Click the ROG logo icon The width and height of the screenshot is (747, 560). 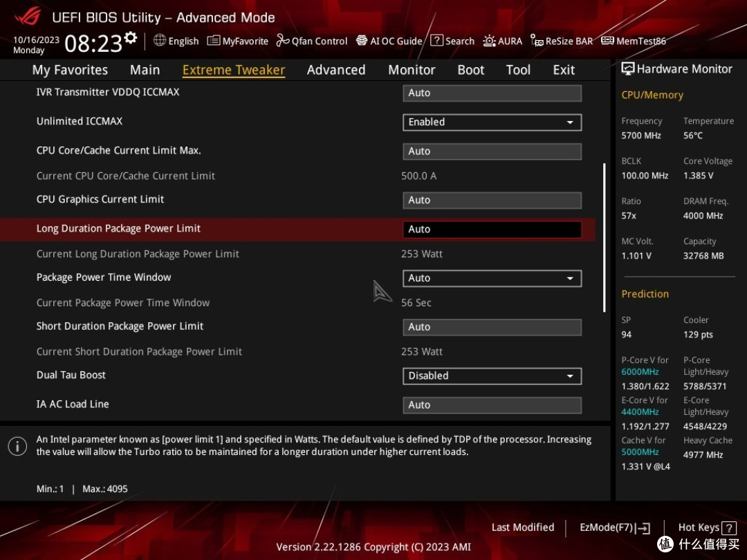point(28,17)
